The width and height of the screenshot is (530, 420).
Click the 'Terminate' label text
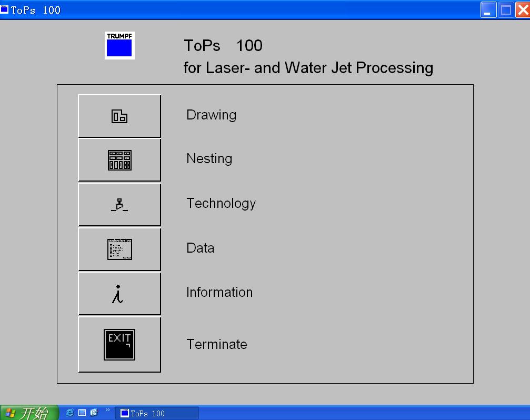tap(217, 344)
